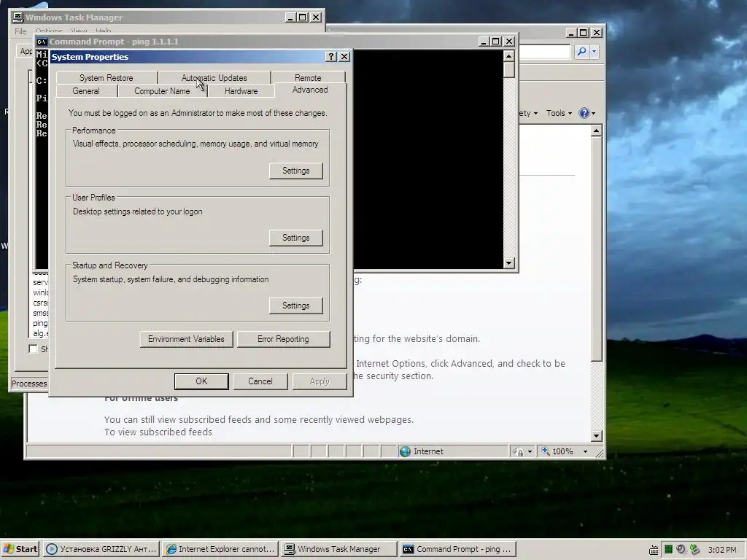Click the Task Manager title bar icon
747x560 pixels.
pyautogui.click(x=18, y=17)
